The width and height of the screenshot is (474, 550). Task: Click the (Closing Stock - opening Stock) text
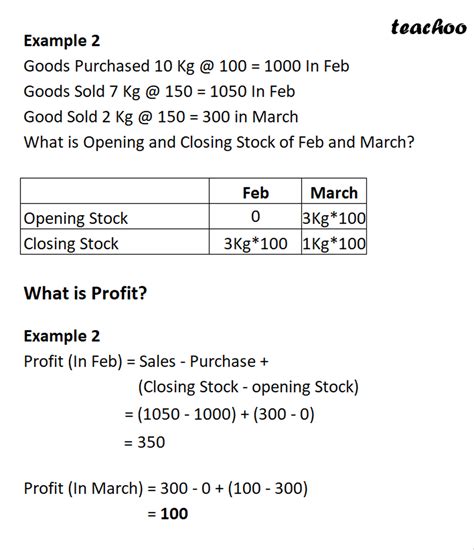point(248,387)
